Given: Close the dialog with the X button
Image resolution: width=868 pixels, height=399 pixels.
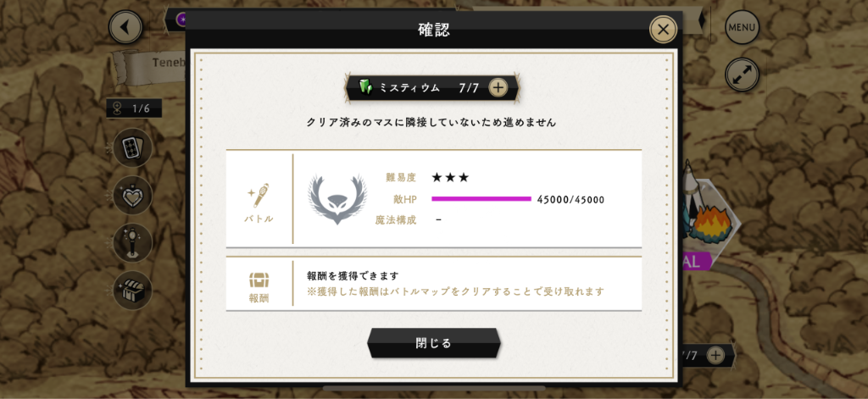Looking at the screenshot, I should (663, 30).
